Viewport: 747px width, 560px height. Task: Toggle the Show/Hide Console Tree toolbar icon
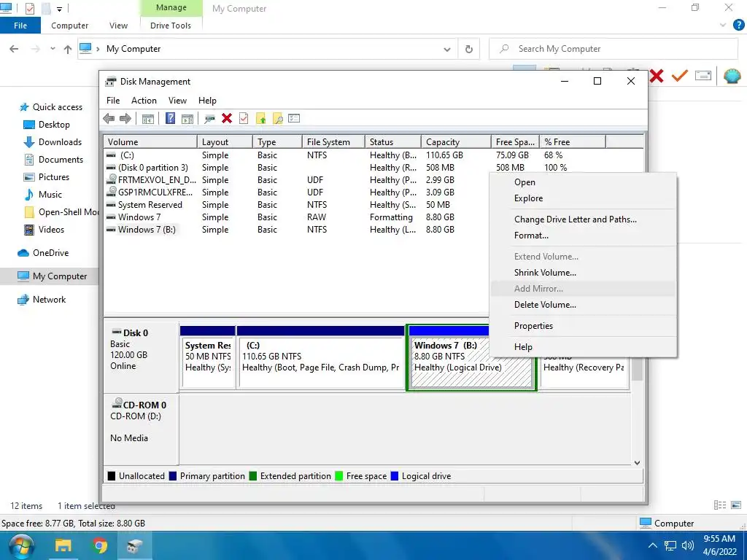tap(147, 119)
